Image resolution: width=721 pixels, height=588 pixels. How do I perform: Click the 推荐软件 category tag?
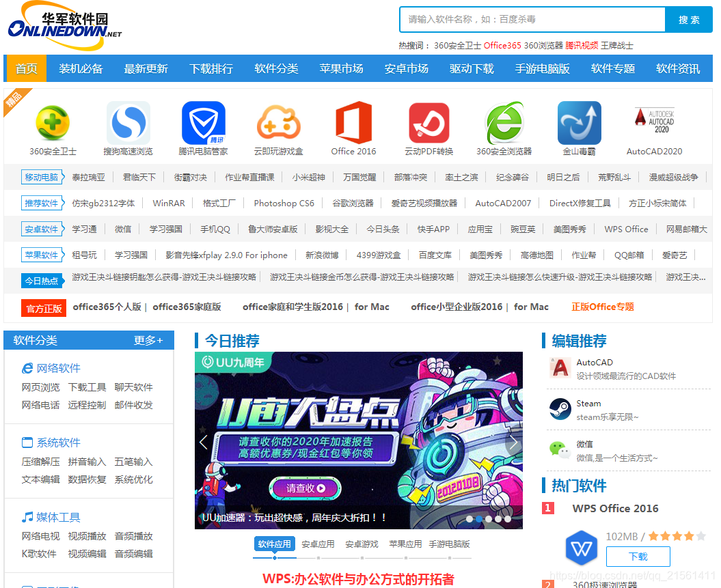click(x=42, y=203)
